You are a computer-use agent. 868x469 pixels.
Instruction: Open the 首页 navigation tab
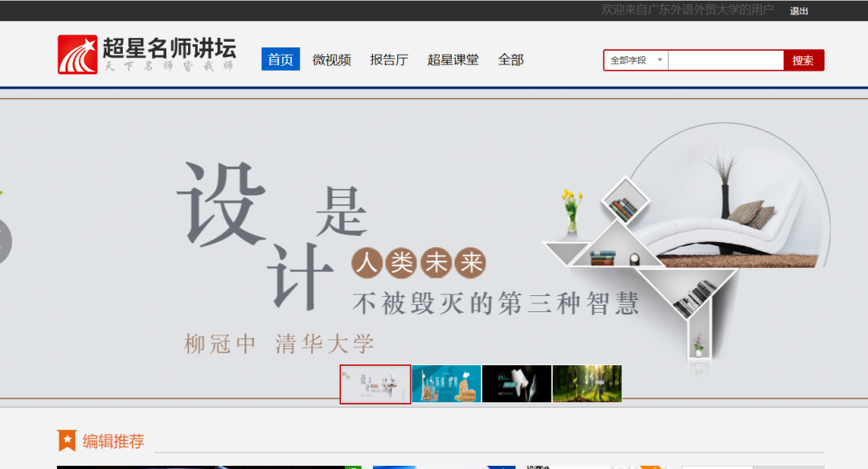(280, 60)
